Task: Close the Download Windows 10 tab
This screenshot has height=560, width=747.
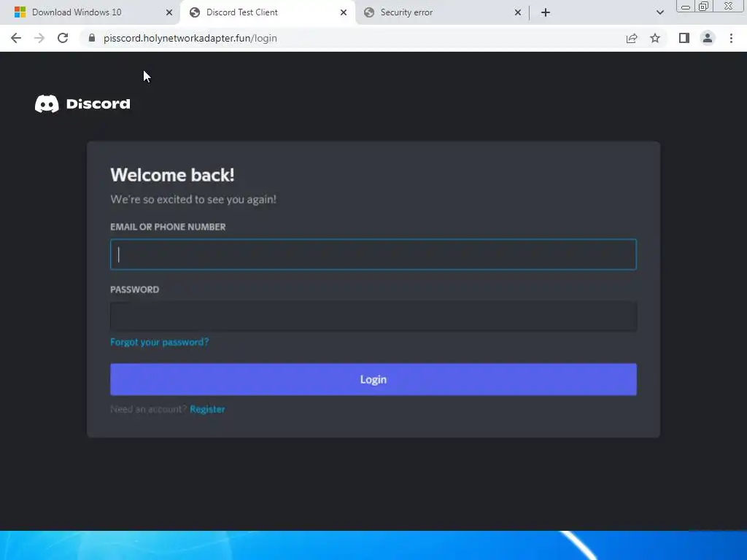Action: pos(169,12)
